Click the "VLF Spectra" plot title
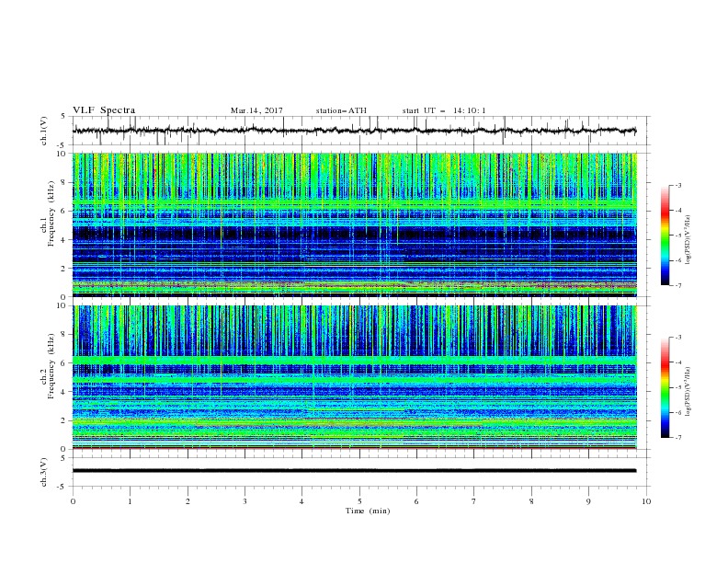Image resolution: width=728 pixels, height=563 pixels. coord(104,110)
